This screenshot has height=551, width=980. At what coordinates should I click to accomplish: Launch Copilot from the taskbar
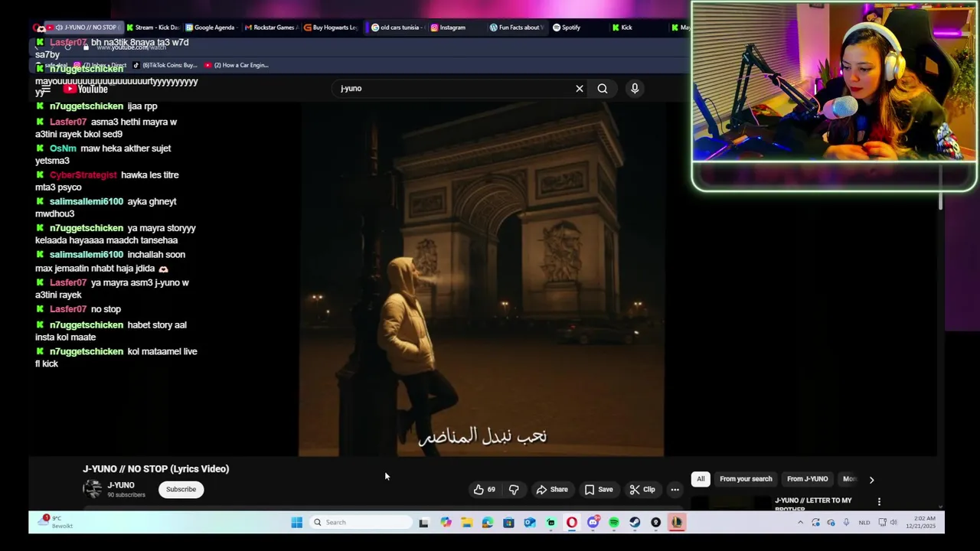(446, 523)
